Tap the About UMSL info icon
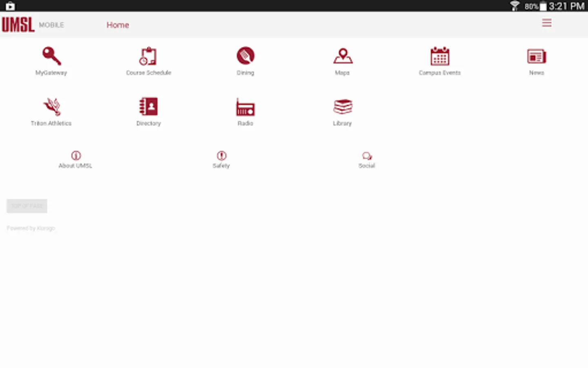Viewport: 588px width, 368px height. coord(76,155)
